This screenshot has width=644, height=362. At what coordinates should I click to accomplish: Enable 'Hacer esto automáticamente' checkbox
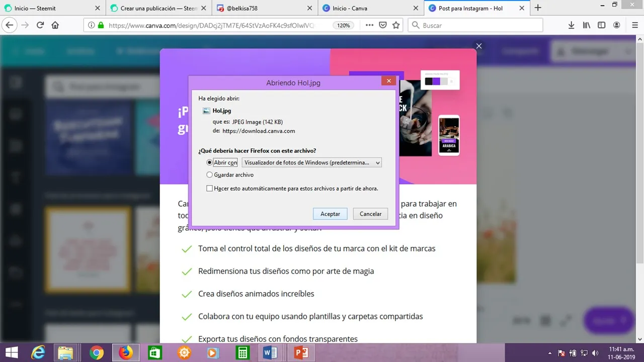(210, 189)
